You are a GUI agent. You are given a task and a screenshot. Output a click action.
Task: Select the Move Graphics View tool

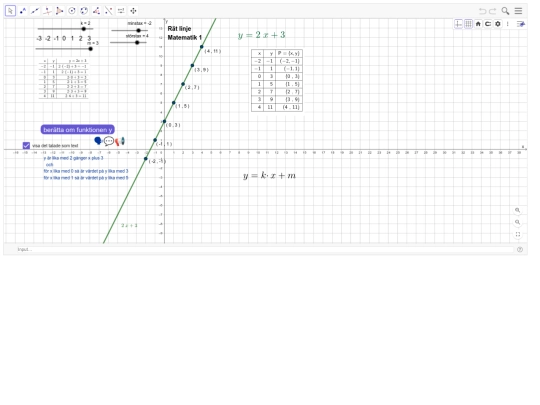[x=133, y=11]
